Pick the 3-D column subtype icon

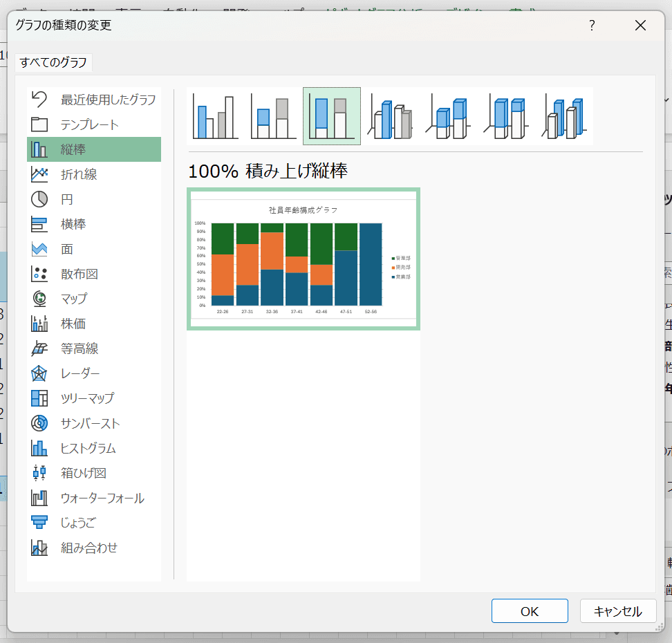pos(564,116)
